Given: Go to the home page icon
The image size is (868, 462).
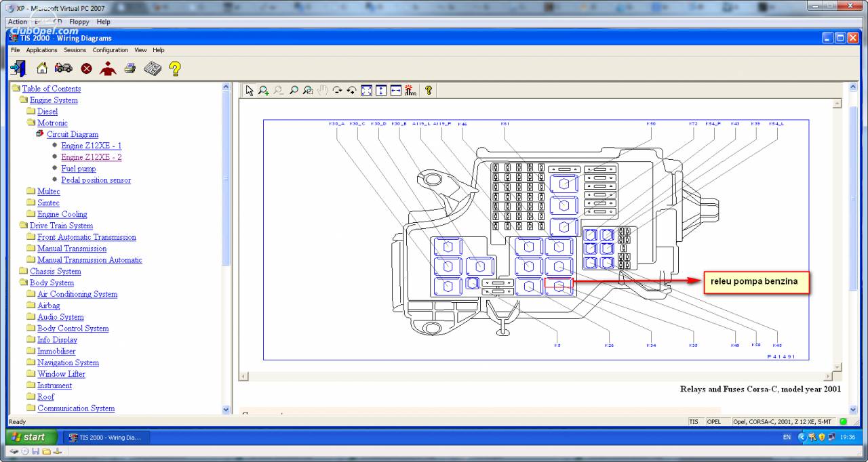Looking at the screenshot, I should coord(42,68).
